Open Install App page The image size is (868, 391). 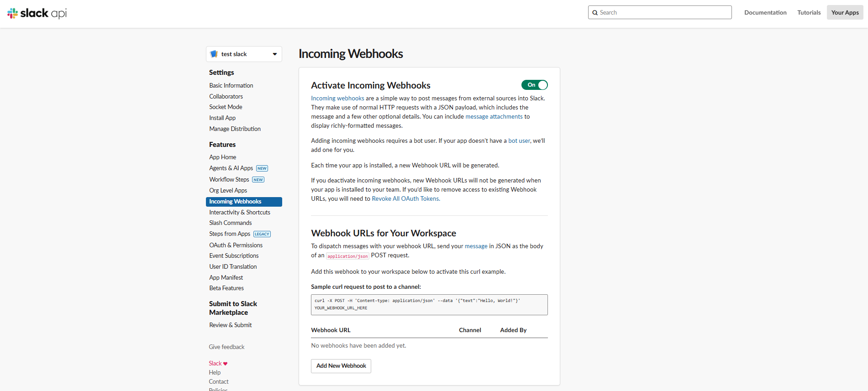coord(222,118)
